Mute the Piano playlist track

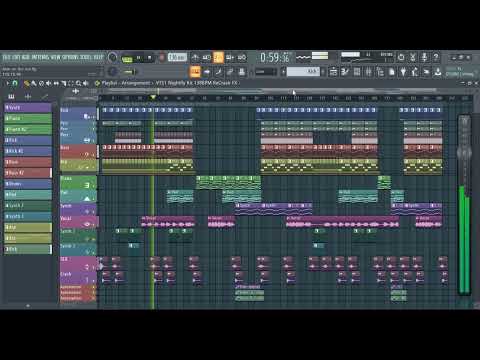94,186
